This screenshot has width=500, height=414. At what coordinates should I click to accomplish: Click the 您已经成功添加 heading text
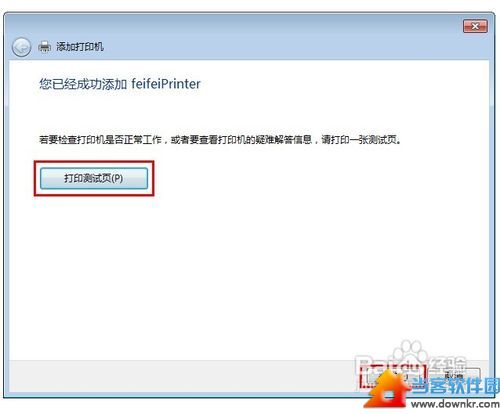pyautogui.click(x=83, y=84)
